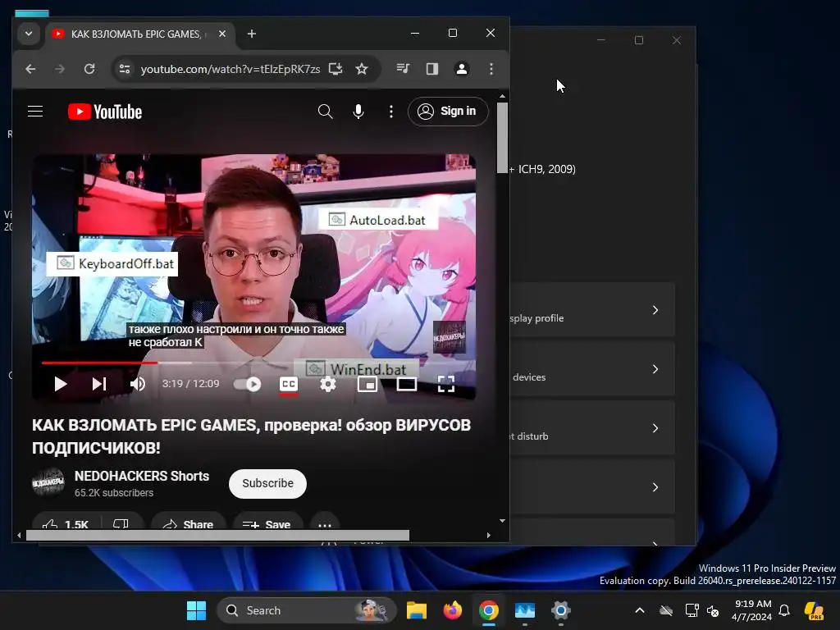Toggle closed captions CC

point(289,384)
